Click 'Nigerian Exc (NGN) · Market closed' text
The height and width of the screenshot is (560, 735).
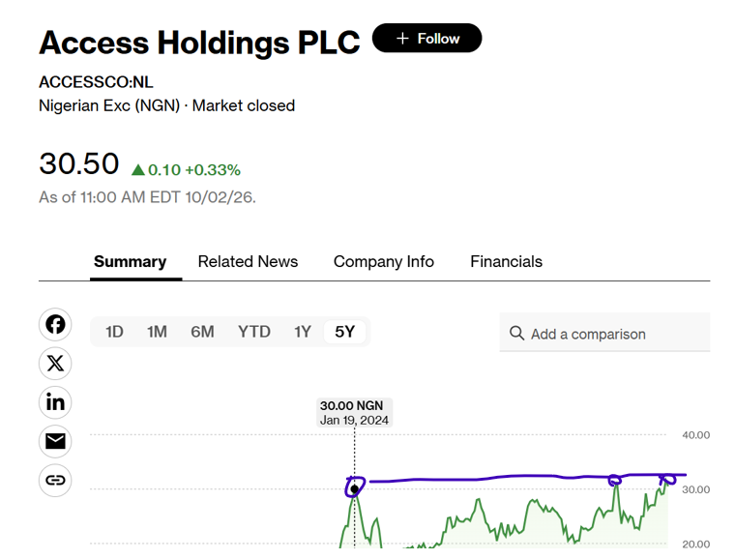point(167,106)
